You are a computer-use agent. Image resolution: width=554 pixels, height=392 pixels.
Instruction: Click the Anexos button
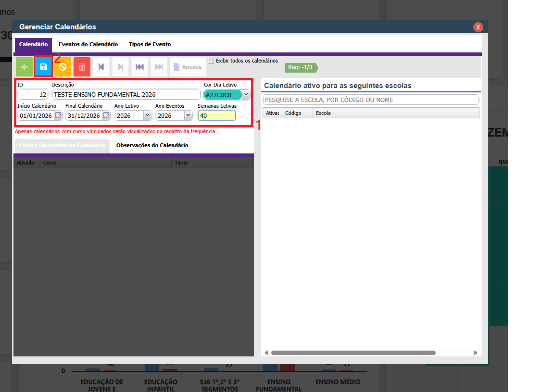pyautogui.click(x=188, y=67)
